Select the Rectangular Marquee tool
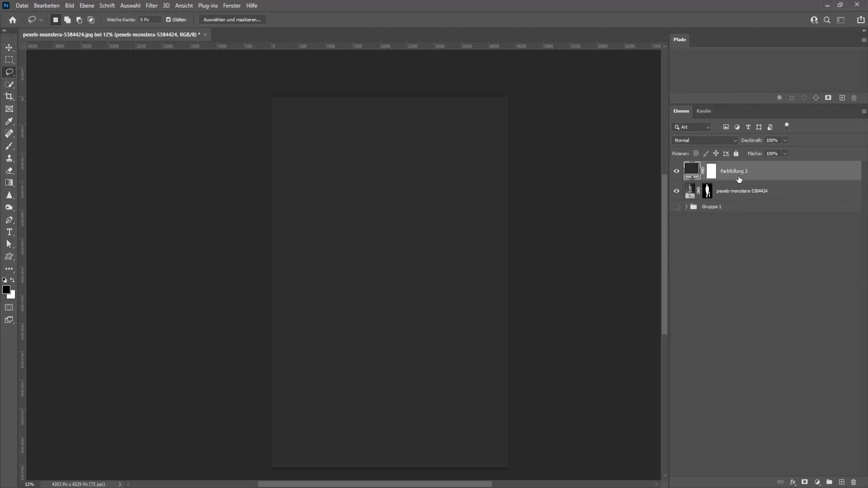This screenshot has width=868, height=488. click(9, 59)
